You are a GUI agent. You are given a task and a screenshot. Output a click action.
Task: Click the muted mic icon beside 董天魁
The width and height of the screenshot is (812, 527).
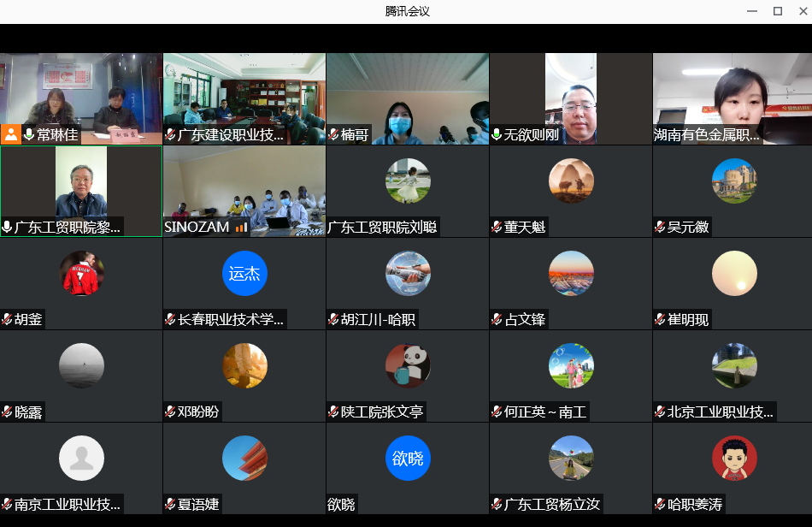497,228
